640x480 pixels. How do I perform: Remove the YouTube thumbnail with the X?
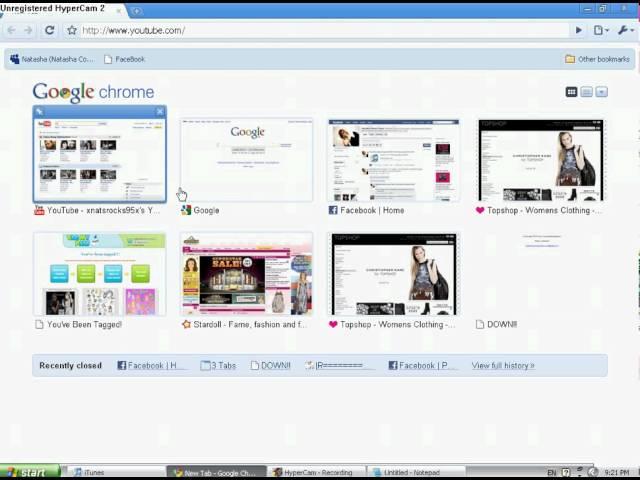click(x=160, y=111)
